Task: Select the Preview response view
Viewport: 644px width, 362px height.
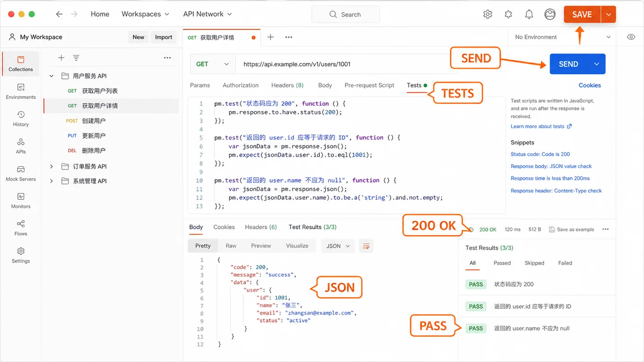Action: (261, 246)
